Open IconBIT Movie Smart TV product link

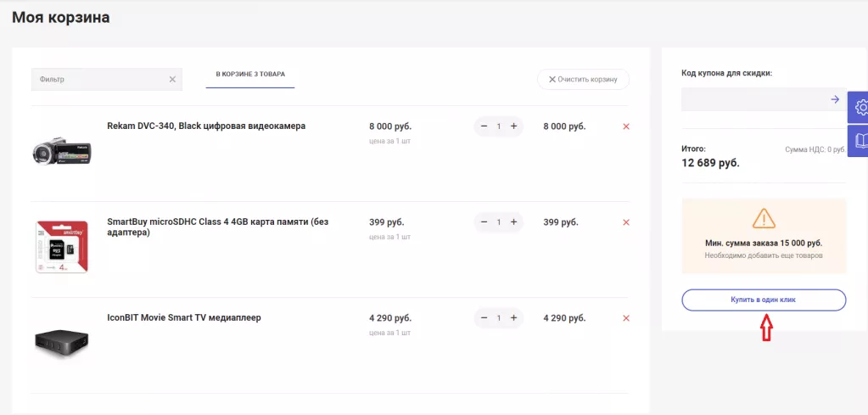184,318
